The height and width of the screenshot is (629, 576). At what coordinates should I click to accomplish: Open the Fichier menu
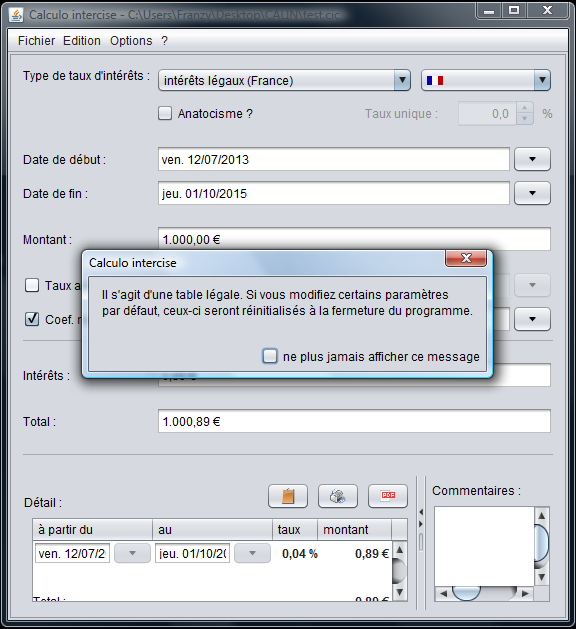[37, 41]
